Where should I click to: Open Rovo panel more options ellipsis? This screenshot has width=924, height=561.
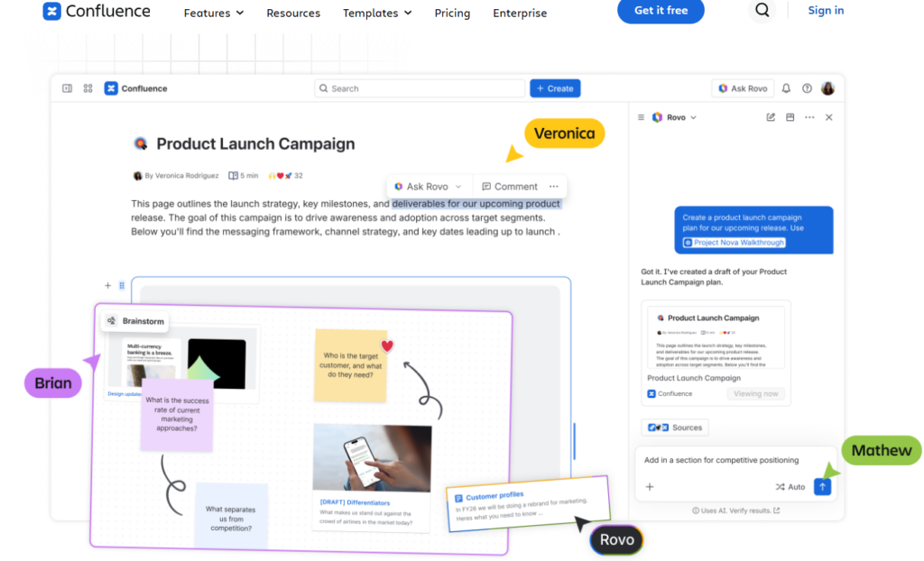pos(809,117)
